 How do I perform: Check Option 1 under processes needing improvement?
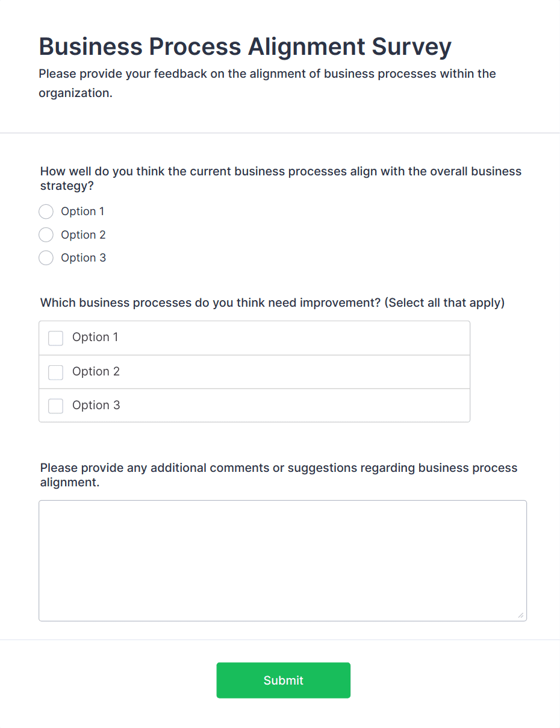[55, 338]
